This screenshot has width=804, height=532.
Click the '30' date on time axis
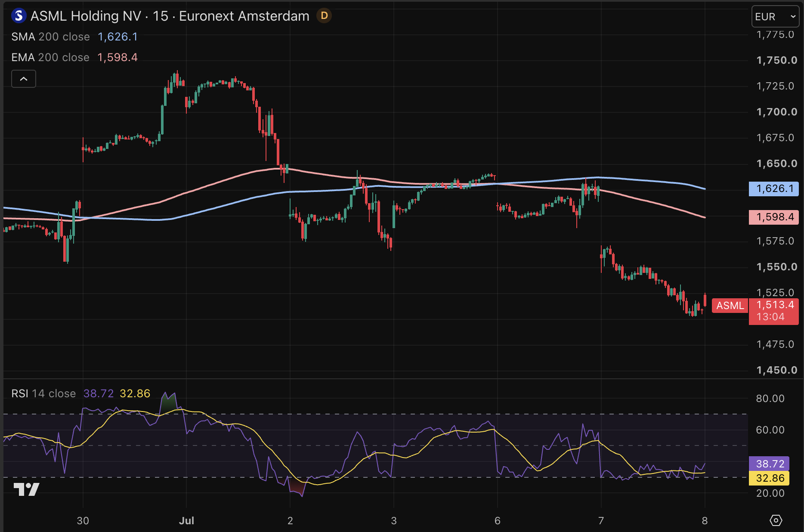click(x=83, y=521)
